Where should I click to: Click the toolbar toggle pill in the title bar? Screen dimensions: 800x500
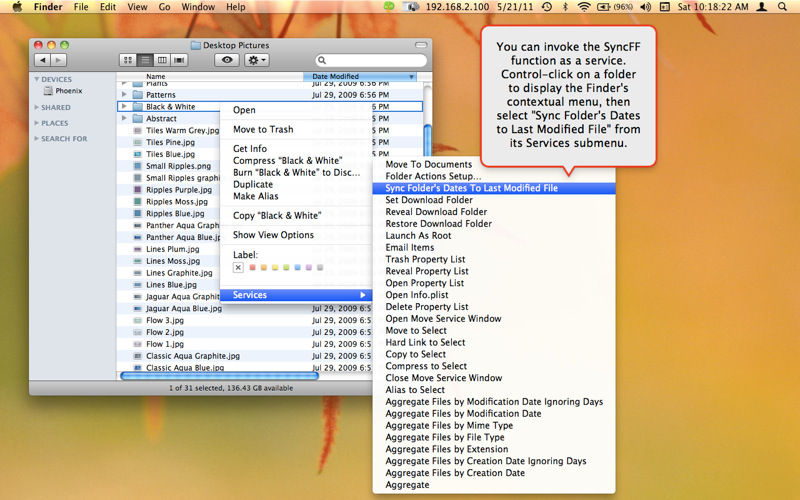[x=420, y=45]
